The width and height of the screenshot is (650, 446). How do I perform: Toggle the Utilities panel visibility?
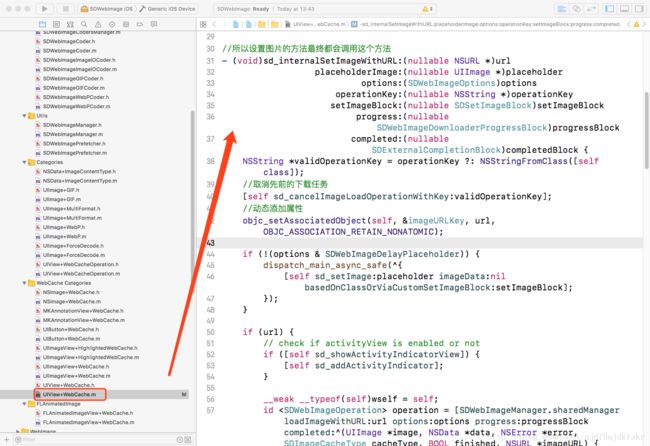(639, 9)
